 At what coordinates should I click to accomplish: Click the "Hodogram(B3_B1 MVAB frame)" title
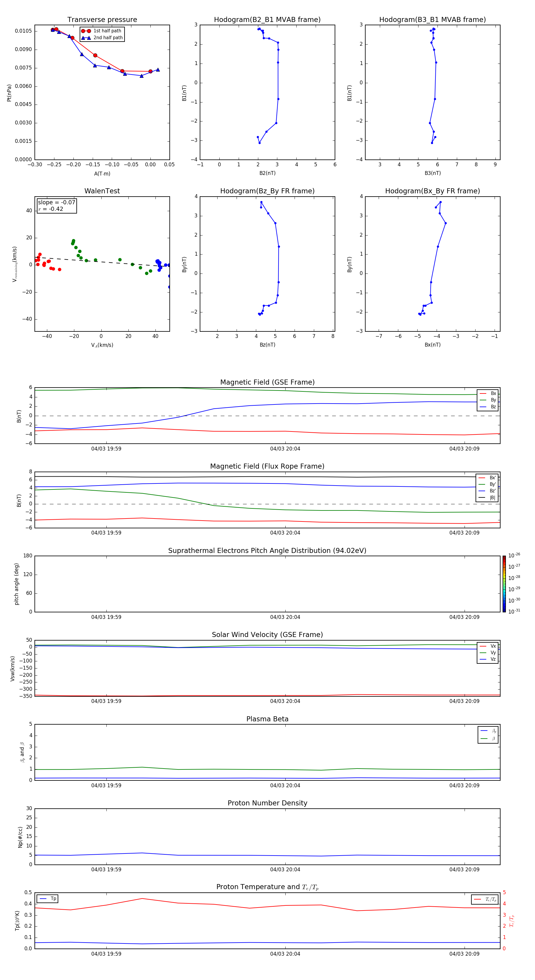coord(432,20)
